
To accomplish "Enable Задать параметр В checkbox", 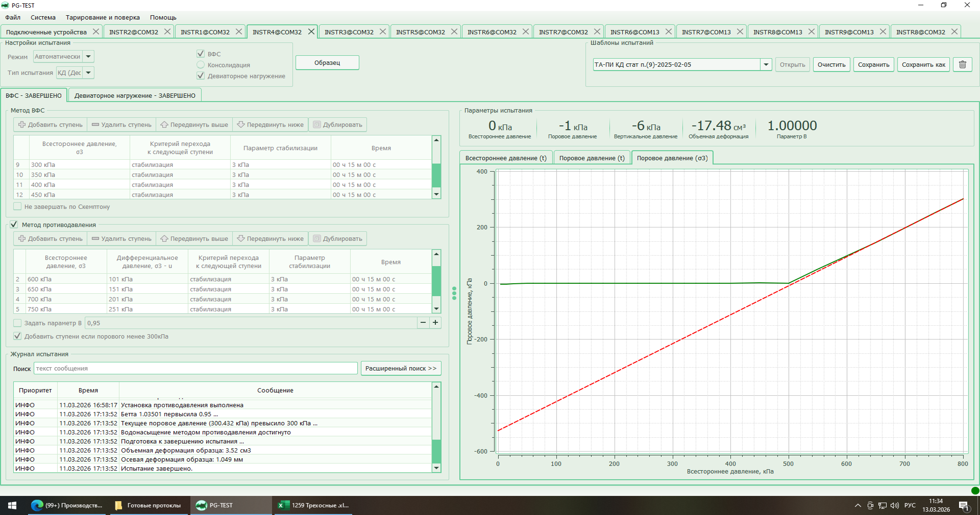I will 18,323.
